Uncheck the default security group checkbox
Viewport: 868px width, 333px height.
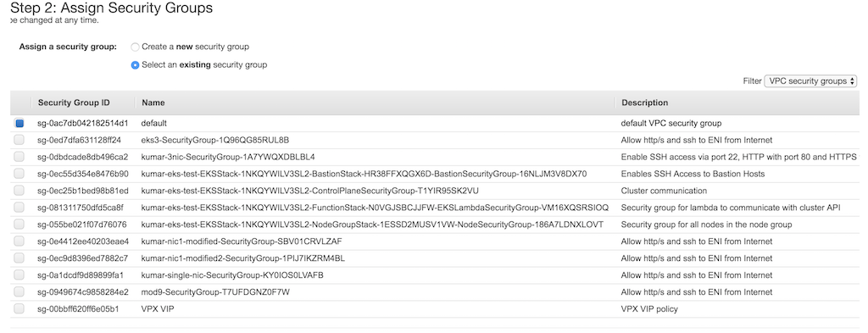click(x=19, y=124)
